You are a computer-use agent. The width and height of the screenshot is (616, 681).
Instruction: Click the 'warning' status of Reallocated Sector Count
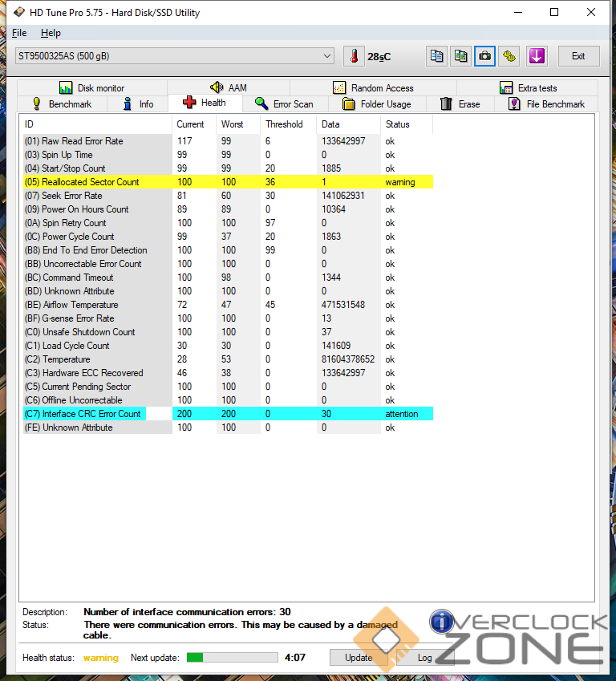click(x=400, y=182)
